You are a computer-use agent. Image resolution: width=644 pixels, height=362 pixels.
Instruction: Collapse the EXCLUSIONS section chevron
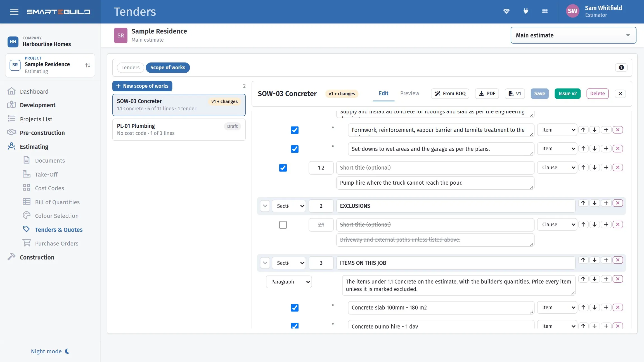click(265, 206)
